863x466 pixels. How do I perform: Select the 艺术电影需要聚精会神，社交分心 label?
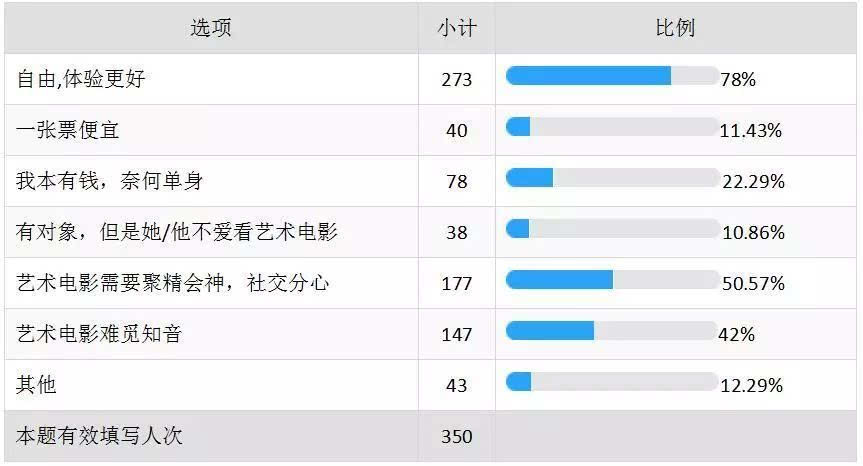(174, 283)
